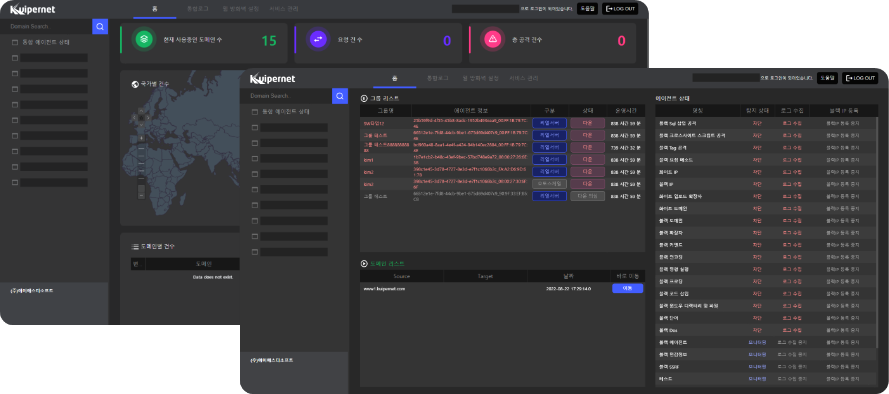Toggle 모니터링 status in 블랙 에이전트 row
The width and height of the screenshot is (889, 394).
point(757,342)
